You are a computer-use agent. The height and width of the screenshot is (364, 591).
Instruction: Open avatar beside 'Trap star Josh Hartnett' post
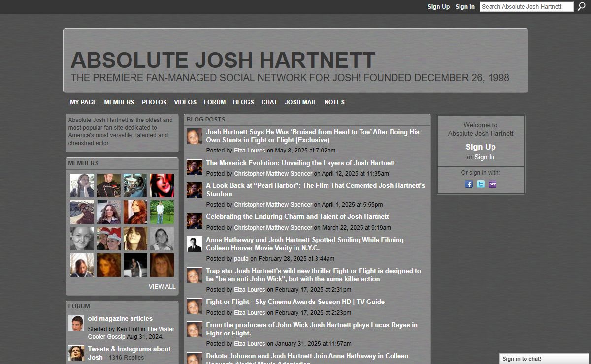tap(195, 275)
